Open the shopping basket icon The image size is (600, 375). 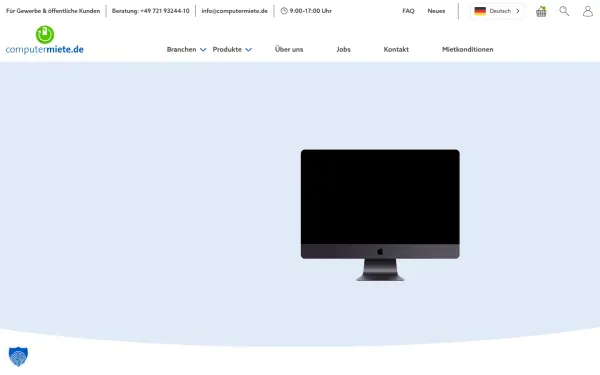(541, 11)
